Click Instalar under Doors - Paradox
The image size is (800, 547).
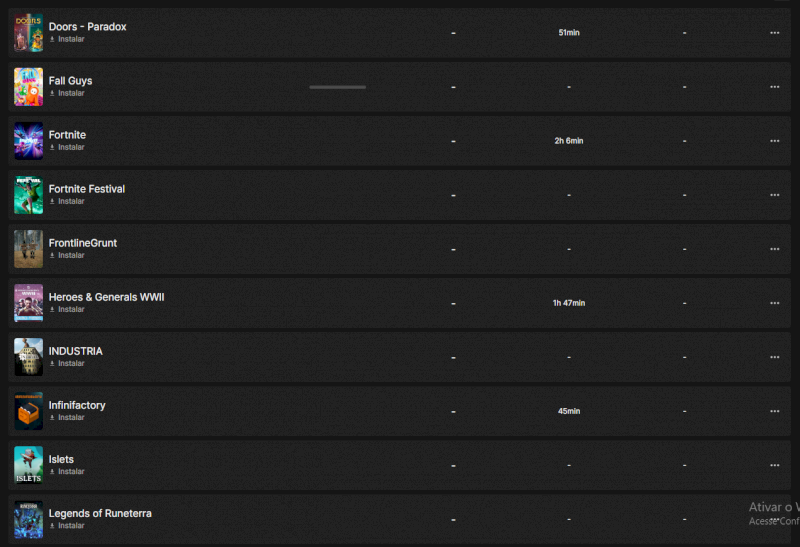point(70,39)
